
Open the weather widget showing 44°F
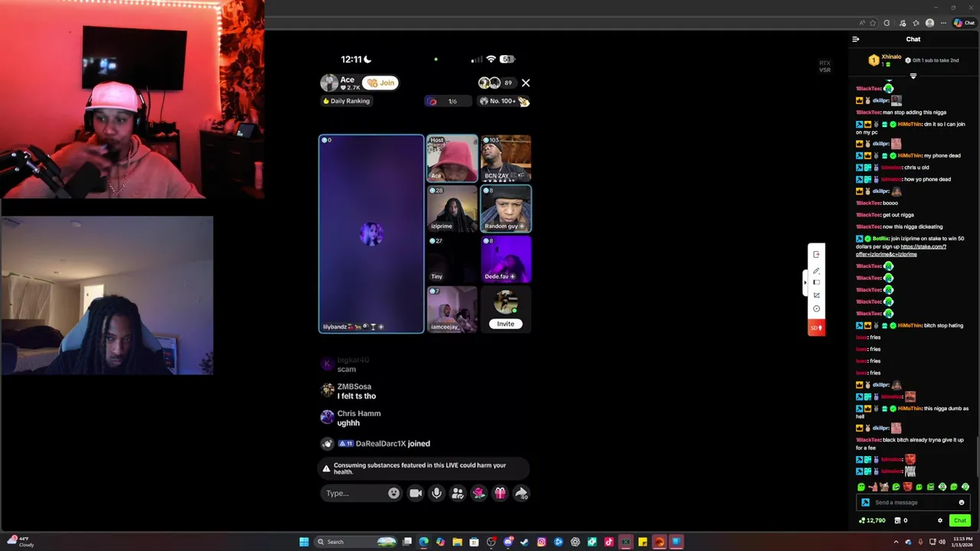(x=19, y=542)
